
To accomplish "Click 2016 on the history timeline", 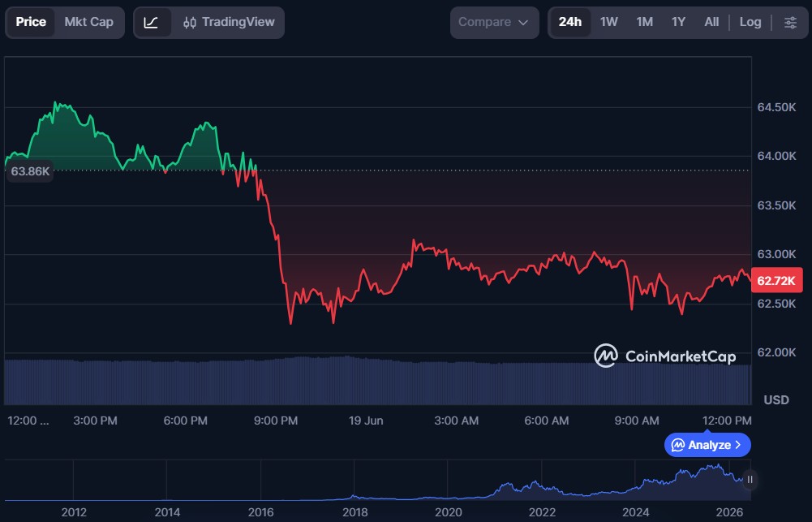I will 260,512.
